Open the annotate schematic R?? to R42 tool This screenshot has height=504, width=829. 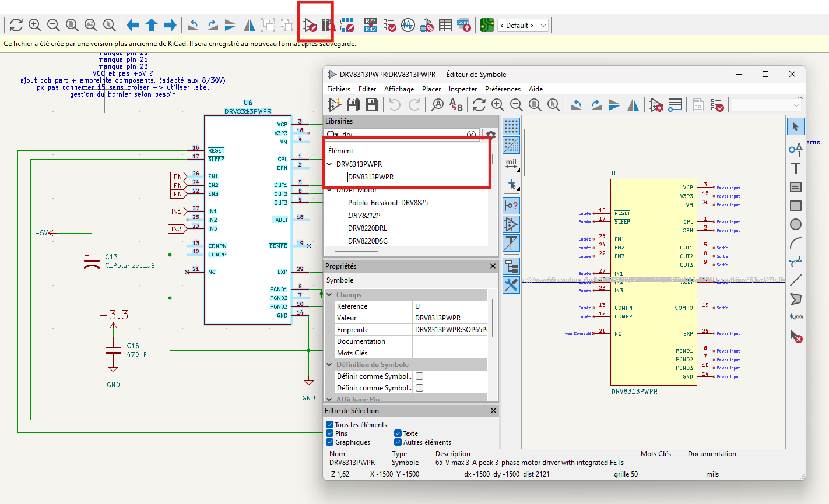371,25
